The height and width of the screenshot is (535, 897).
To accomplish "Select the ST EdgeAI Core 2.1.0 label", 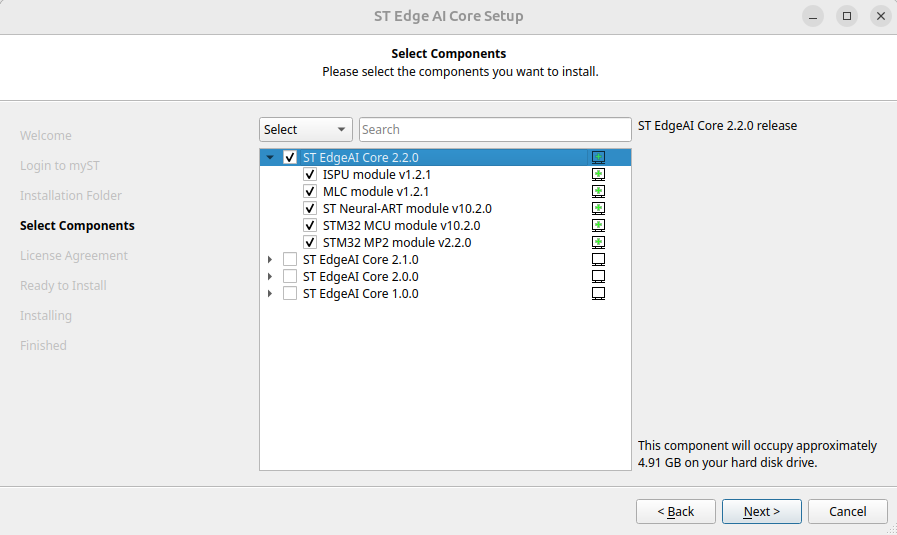I will [360, 259].
